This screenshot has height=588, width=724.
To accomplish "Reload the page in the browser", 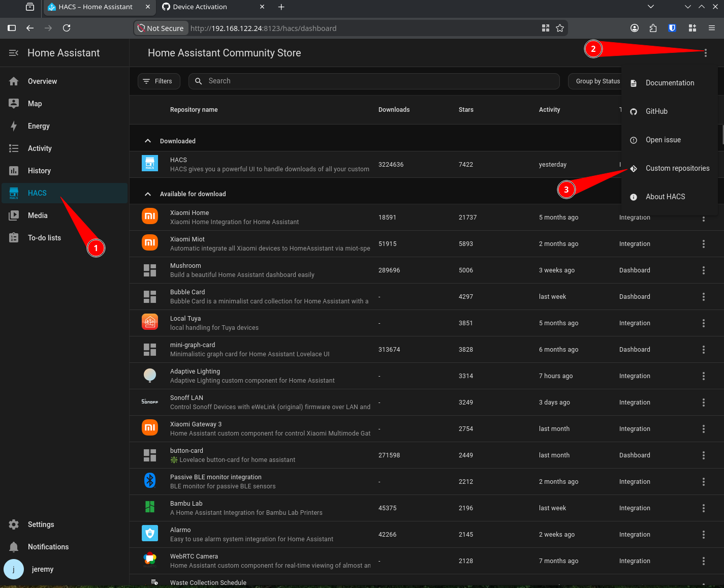I will pos(67,28).
